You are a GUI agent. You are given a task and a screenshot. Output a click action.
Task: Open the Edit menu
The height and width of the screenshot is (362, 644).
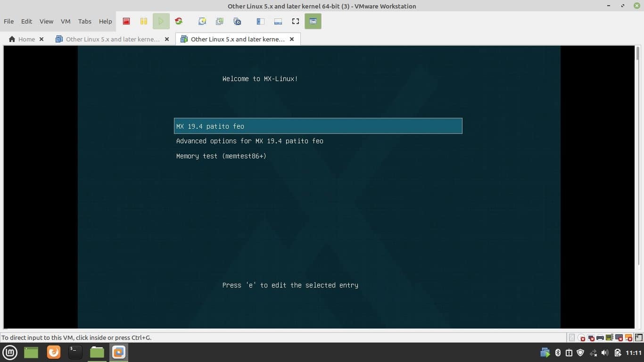(26, 21)
